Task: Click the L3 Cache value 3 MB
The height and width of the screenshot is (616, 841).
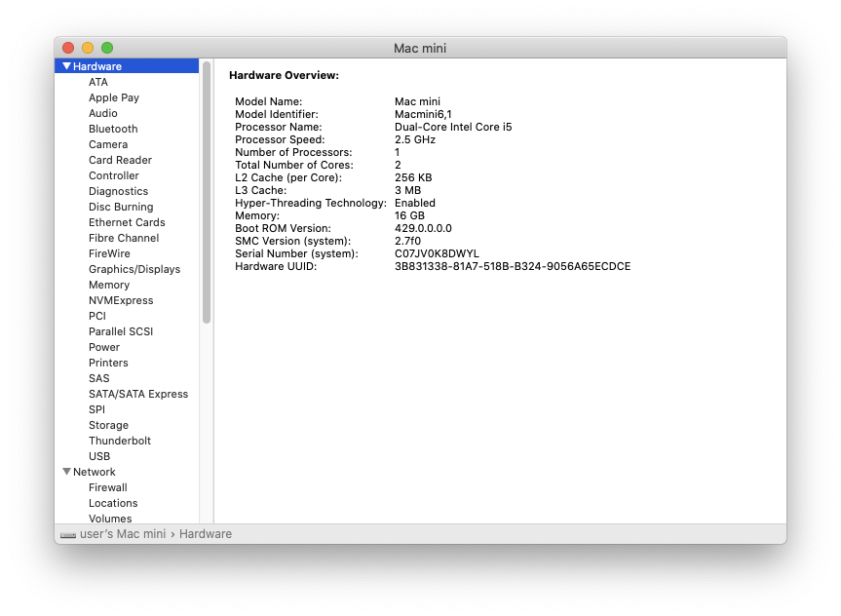Action: tap(408, 190)
